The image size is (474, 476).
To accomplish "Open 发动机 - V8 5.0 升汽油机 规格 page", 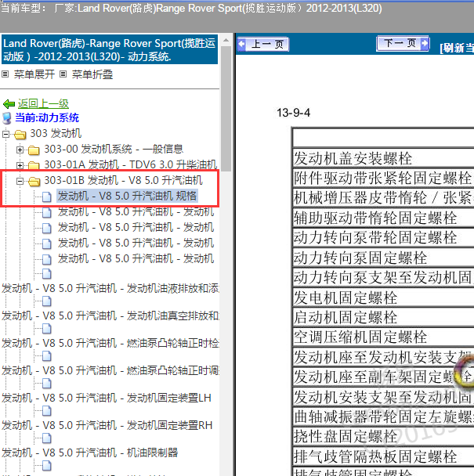I will 127,196.
